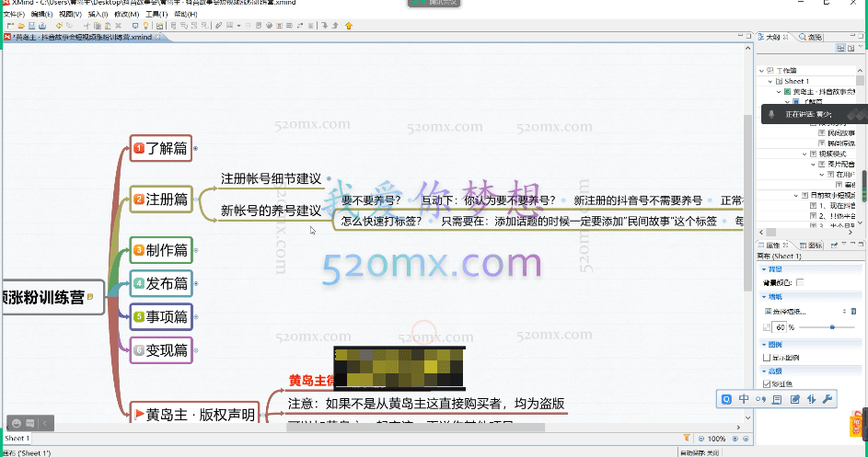Expand the 制作篇 topic branch
Screen dimensions: 868x457
point(196,250)
